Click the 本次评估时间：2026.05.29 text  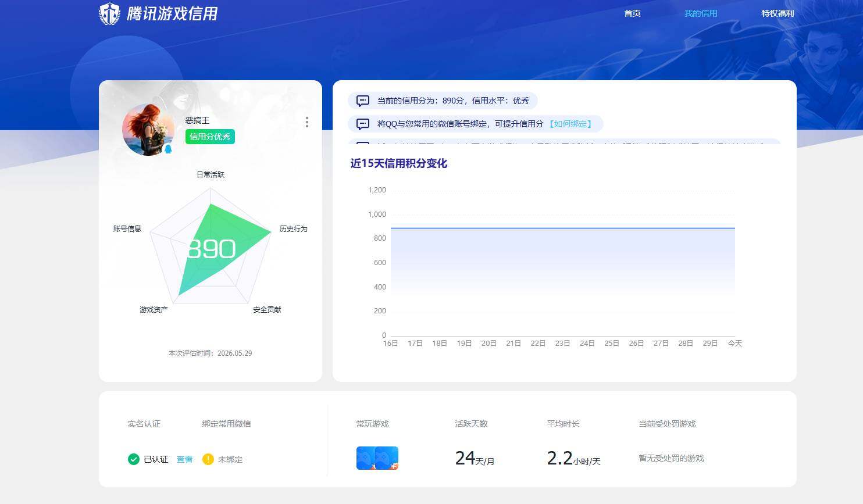click(211, 353)
